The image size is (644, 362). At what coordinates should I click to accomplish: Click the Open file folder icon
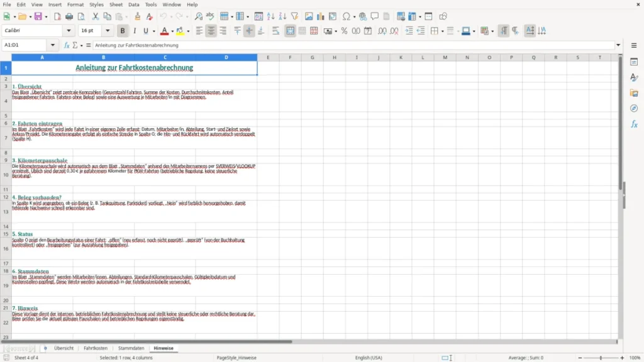[22, 16]
